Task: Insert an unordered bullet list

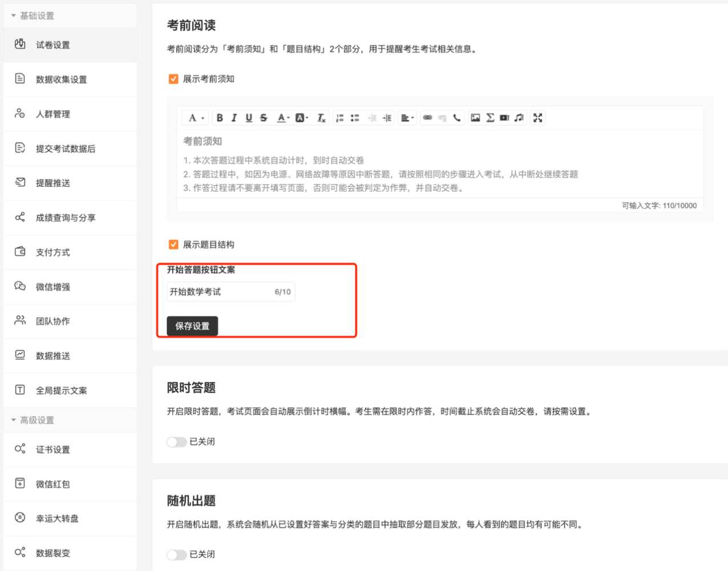Action: 355,118
